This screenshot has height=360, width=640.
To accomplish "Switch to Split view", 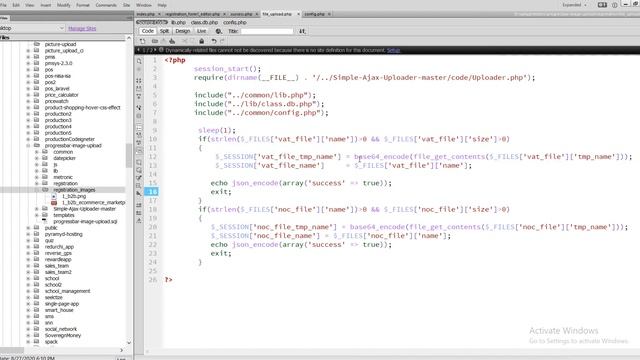I will click(164, 31).
